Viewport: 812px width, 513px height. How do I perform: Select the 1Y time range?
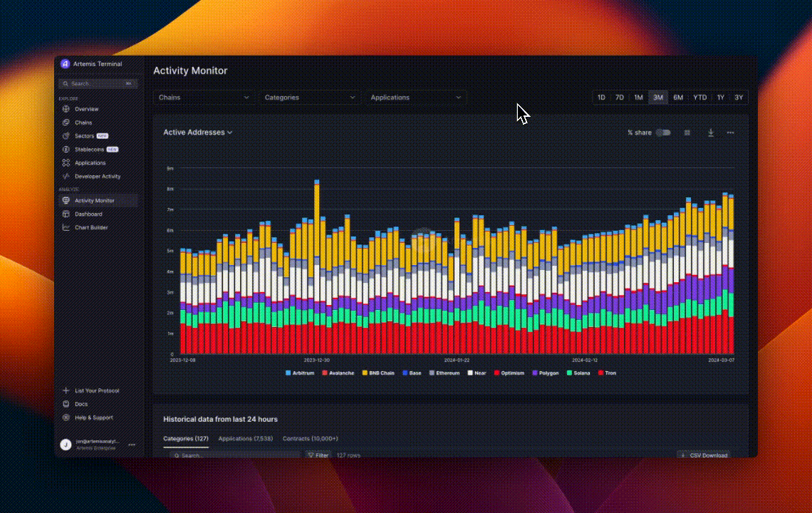(x=721, y=98)
